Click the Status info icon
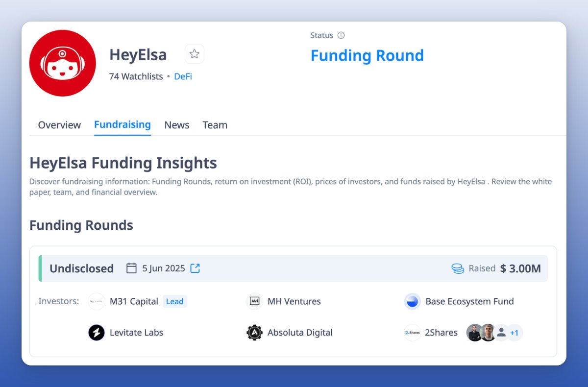 [341, 35]
